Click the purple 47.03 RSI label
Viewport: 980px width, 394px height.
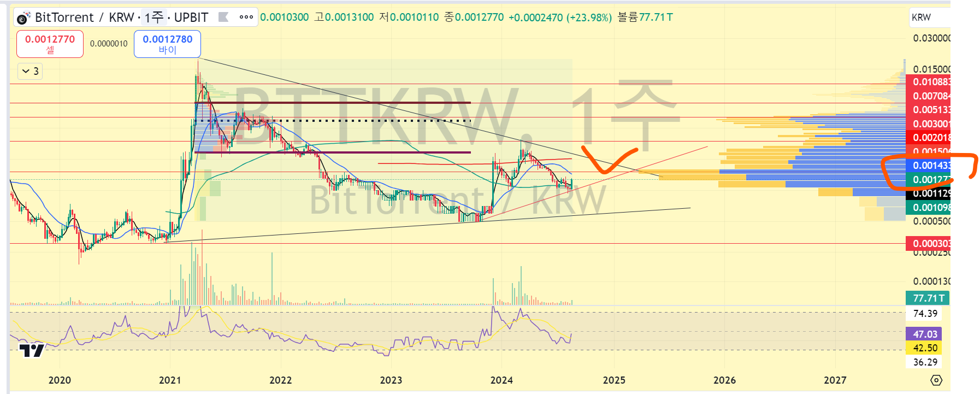924,334
